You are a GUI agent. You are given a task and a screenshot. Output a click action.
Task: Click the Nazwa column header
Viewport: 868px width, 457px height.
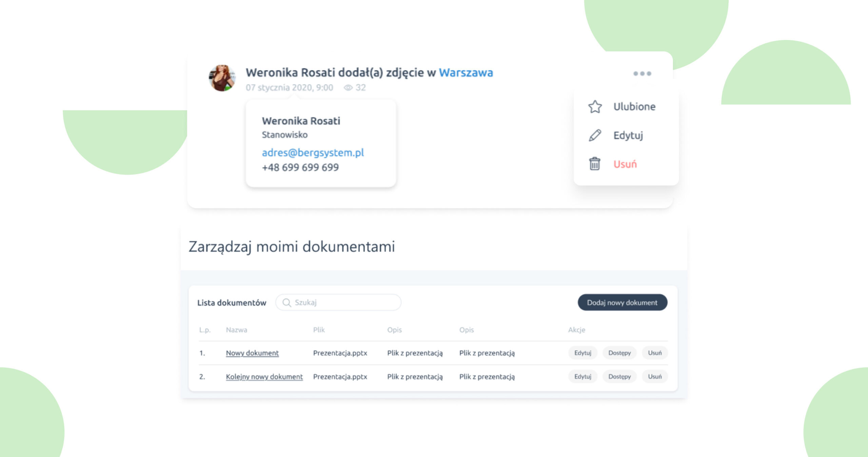tap(236, 330)
